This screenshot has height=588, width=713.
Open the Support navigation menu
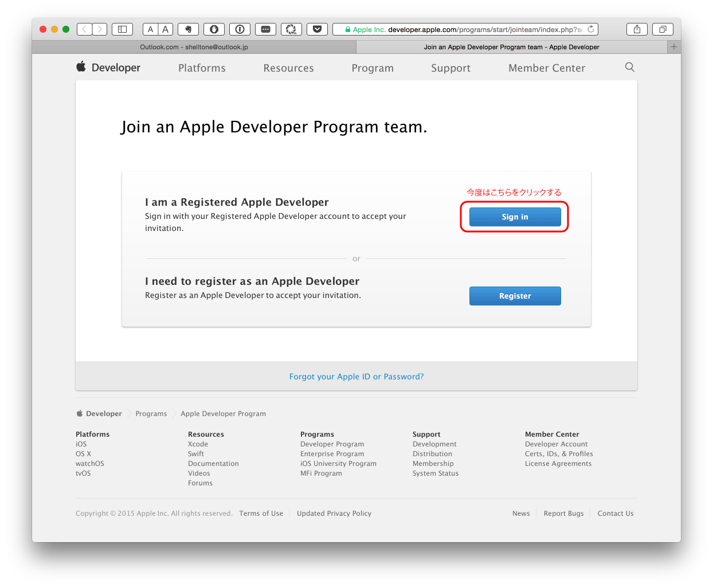(450, 68)
